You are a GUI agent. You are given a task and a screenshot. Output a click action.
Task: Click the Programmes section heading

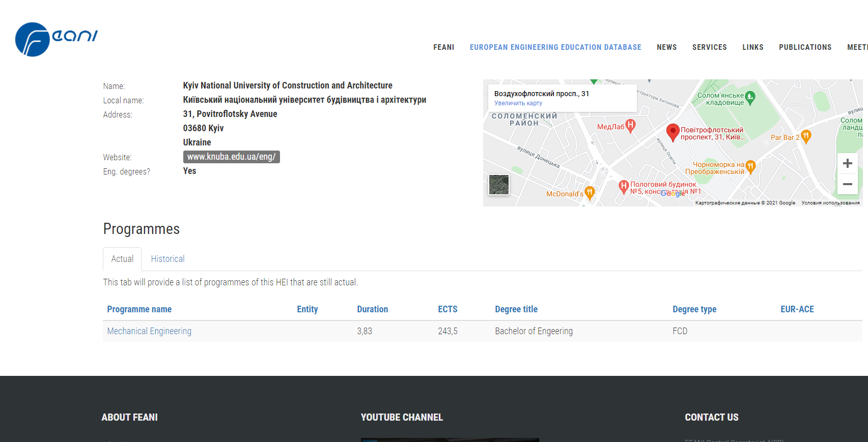pyautogui.click(x=142, y=229)
